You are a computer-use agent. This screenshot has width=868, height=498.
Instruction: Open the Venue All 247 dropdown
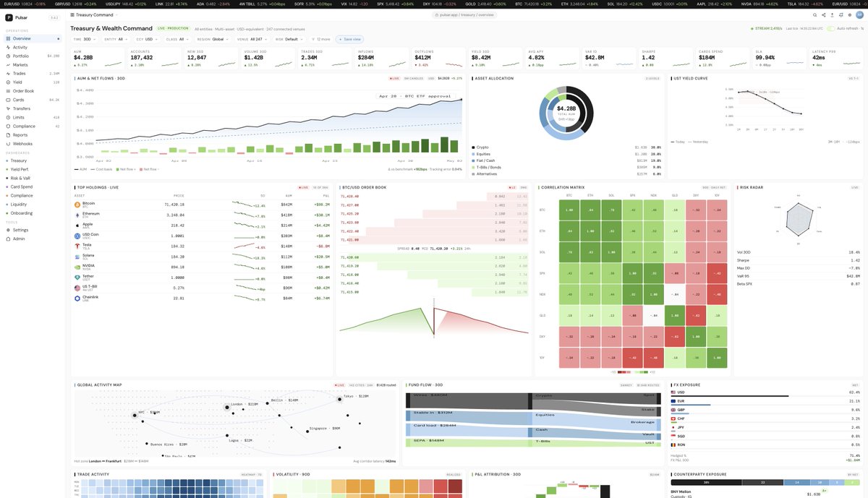[253, 39]
